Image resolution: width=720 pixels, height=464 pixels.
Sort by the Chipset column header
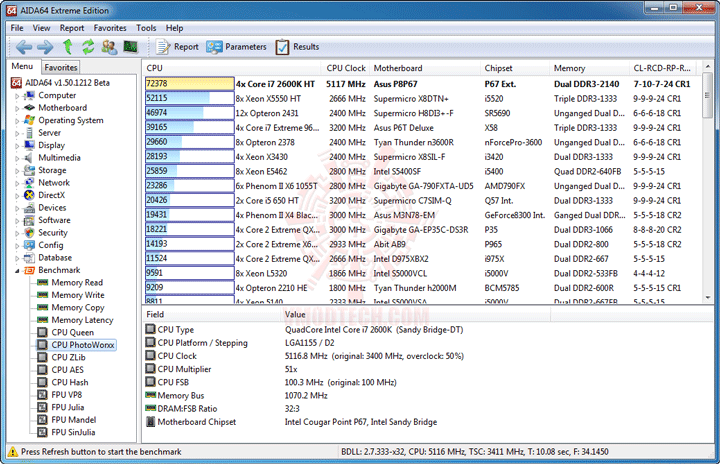point(515,68)
